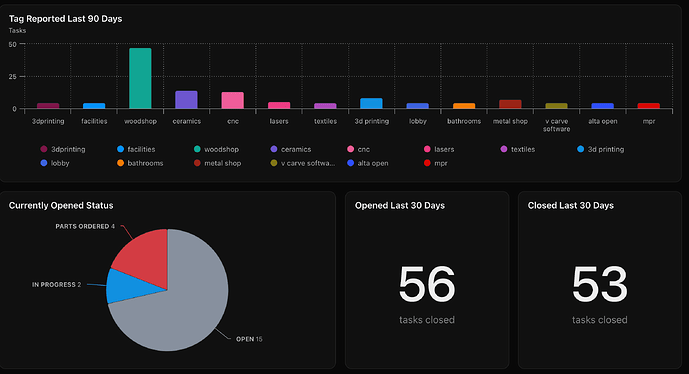Toggle the alta open legend item

(368, 163)
